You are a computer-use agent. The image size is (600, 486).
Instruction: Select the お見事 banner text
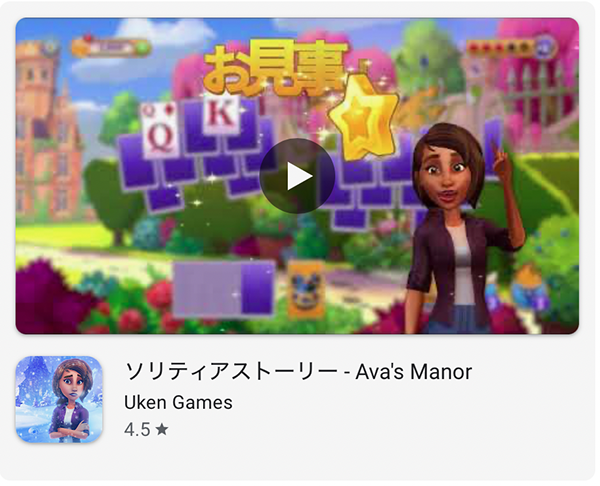click(x=276, y=68)
